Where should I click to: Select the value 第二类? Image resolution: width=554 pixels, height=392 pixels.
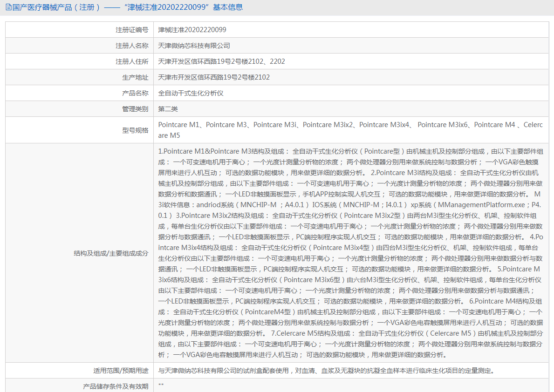point(168,109)
